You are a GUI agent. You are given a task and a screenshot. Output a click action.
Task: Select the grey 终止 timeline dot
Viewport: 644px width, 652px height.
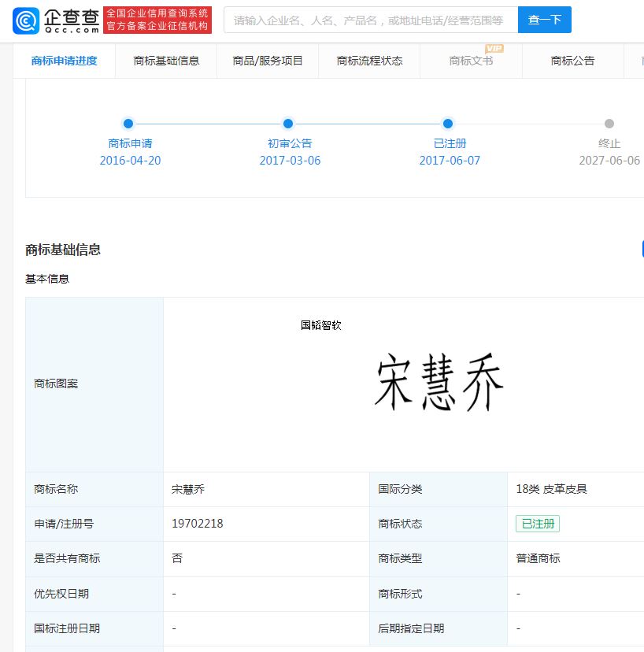click(609, 124)
